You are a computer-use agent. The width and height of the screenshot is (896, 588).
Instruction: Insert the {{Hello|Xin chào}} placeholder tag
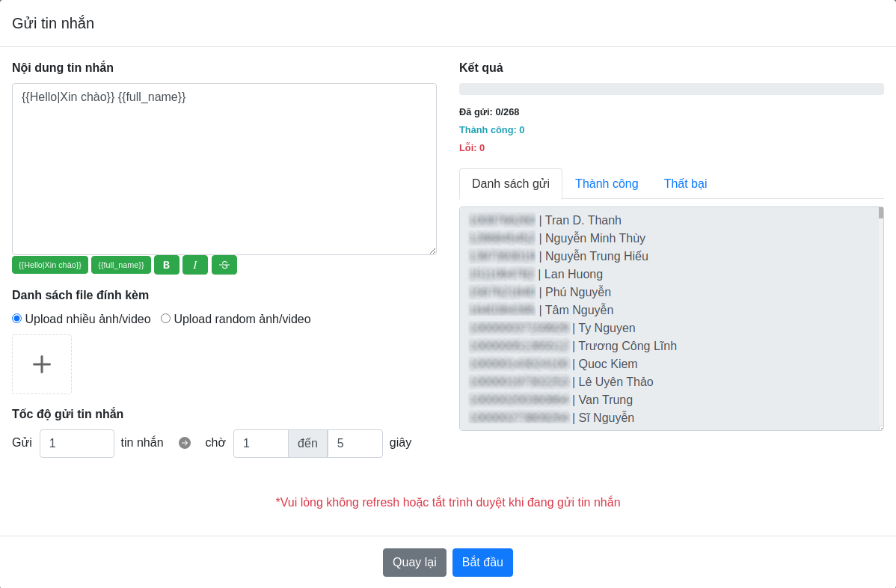pyautogui.click(x=50, y=265)
